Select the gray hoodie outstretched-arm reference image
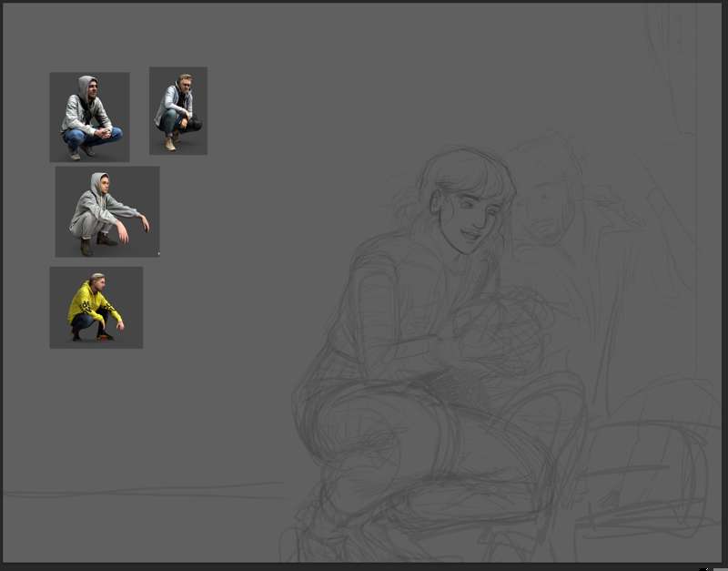This screenshot has width=728, height=571. click(x=106, y=211)
